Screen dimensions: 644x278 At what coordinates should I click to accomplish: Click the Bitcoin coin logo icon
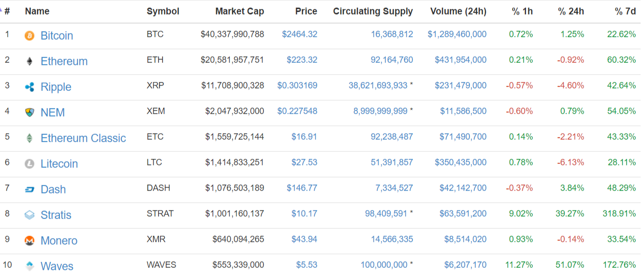click(29, 35)
